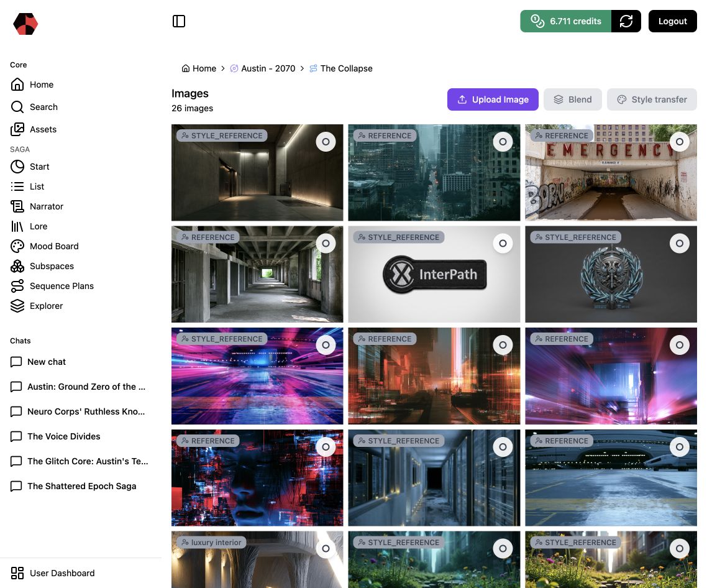
Task: Click the red hexagon app logo
Action: 25,24
